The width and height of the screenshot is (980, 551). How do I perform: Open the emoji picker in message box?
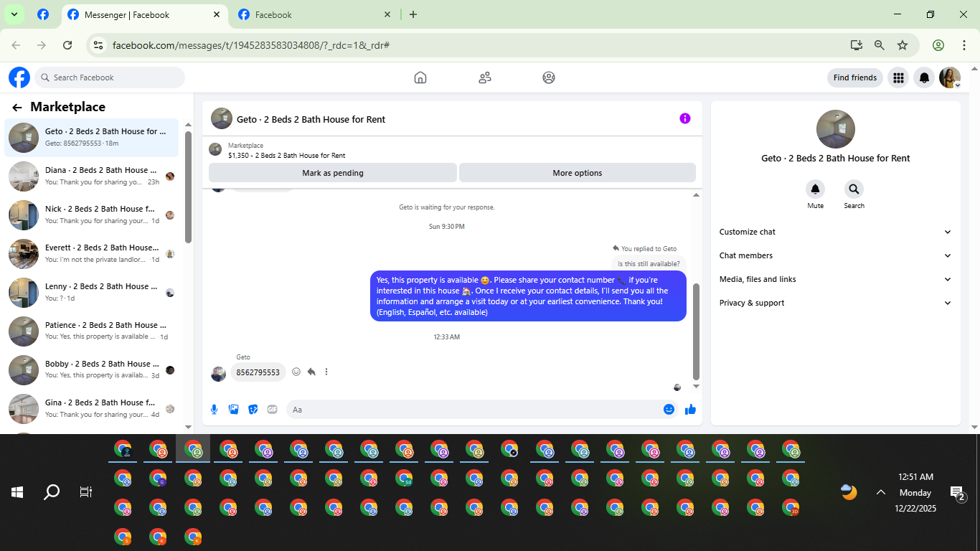pyautogui.click(x=669, y=410)
